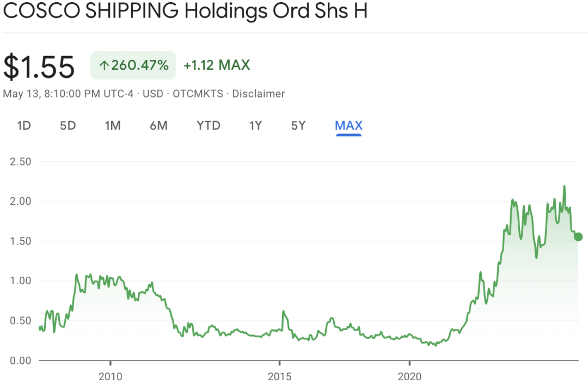Click the $1.55 stock price
The height and width of the screenshot is (390, 588).
pos(39,67)
